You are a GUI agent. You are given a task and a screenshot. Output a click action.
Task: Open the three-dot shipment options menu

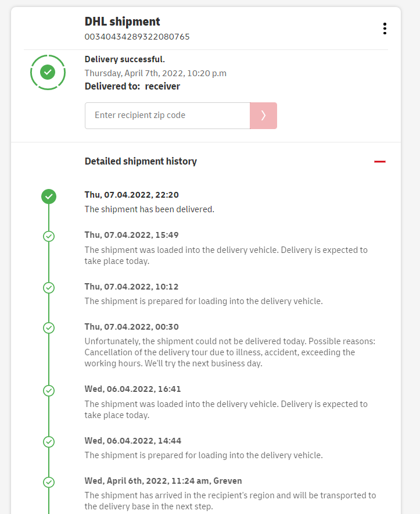[x=385, y=28]
